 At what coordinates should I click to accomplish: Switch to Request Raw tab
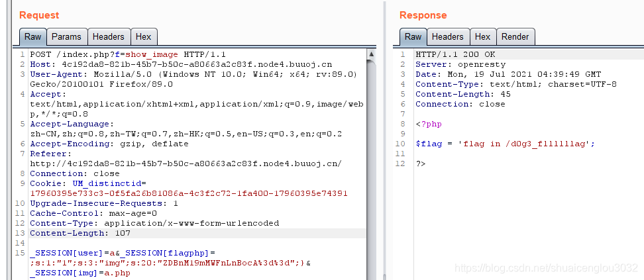pos(33,36)
